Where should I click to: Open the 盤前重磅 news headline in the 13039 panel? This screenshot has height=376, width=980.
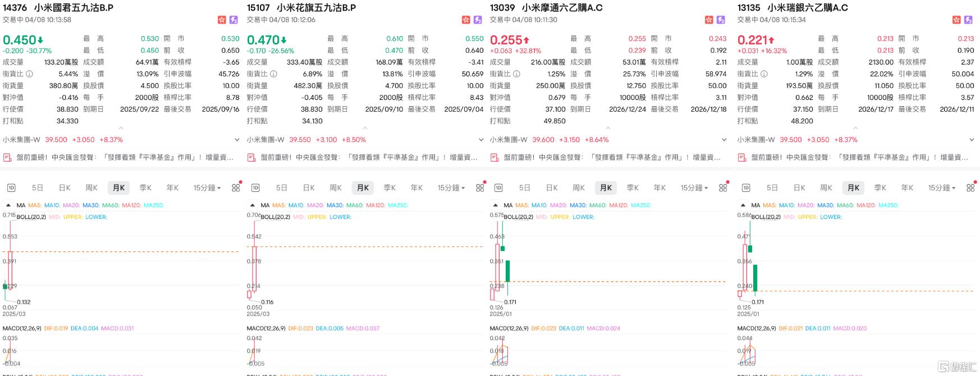pyautogui.click(x=612, y=158)
